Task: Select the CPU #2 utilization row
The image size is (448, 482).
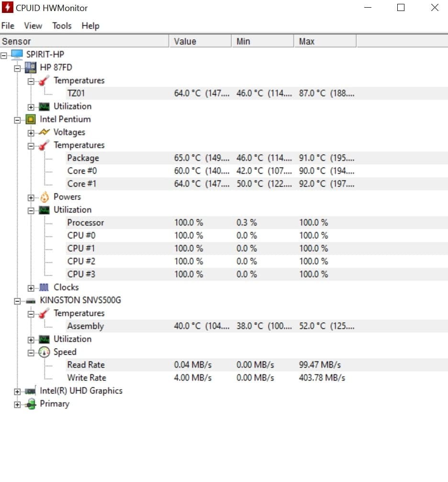Action: (x=257, y=261)
